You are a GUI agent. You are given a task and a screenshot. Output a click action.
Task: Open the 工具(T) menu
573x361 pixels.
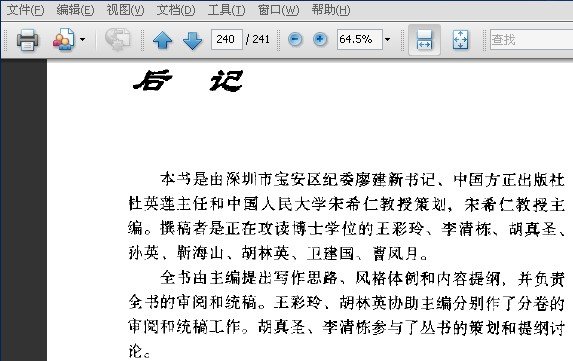pos(226,10)
